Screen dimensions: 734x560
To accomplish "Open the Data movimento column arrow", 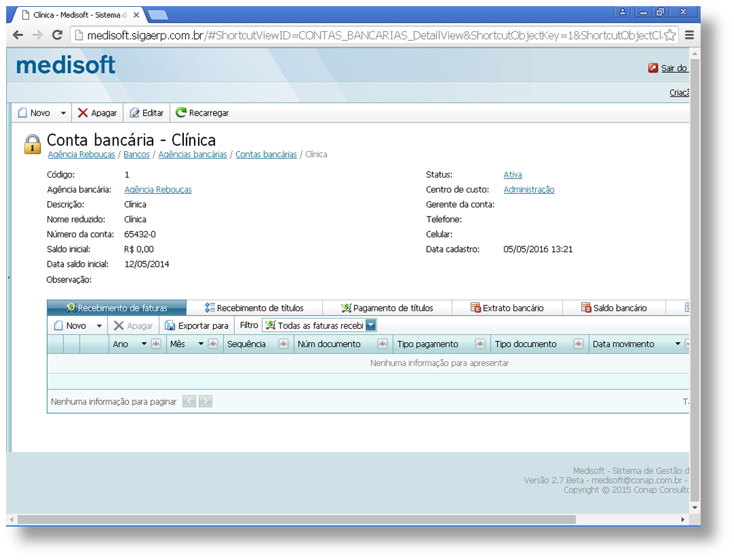I will click(x=677, y=344).
